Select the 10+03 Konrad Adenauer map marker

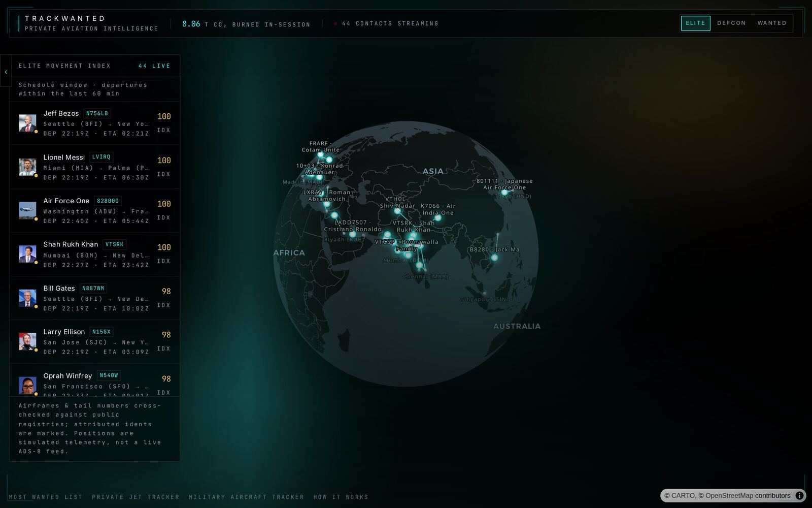click(x=319, y=177)
